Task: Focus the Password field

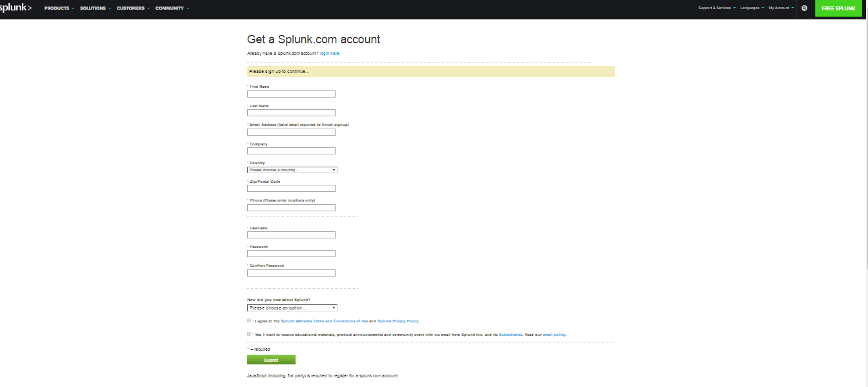Action: [291, 254]
